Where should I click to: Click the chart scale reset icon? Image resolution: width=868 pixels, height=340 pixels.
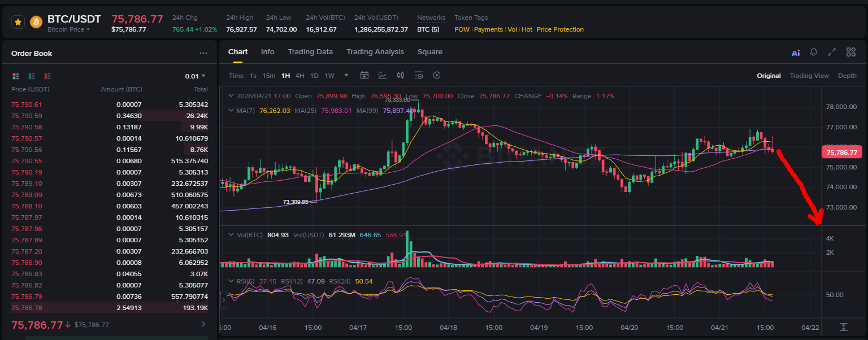[x=844, y=327]
